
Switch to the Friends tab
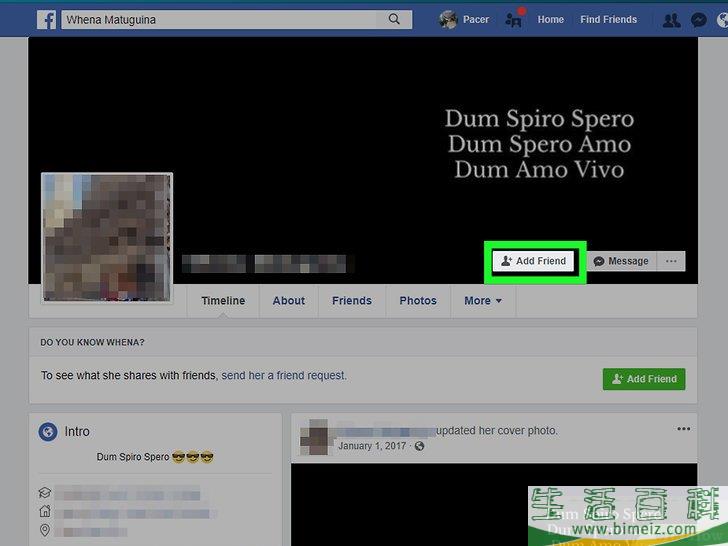352,301
